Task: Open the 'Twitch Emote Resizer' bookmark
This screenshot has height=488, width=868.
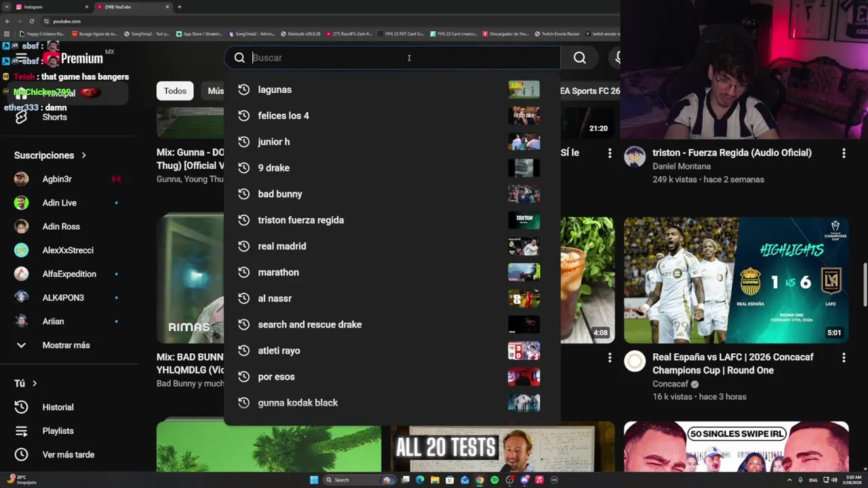Action: (557, 33)
